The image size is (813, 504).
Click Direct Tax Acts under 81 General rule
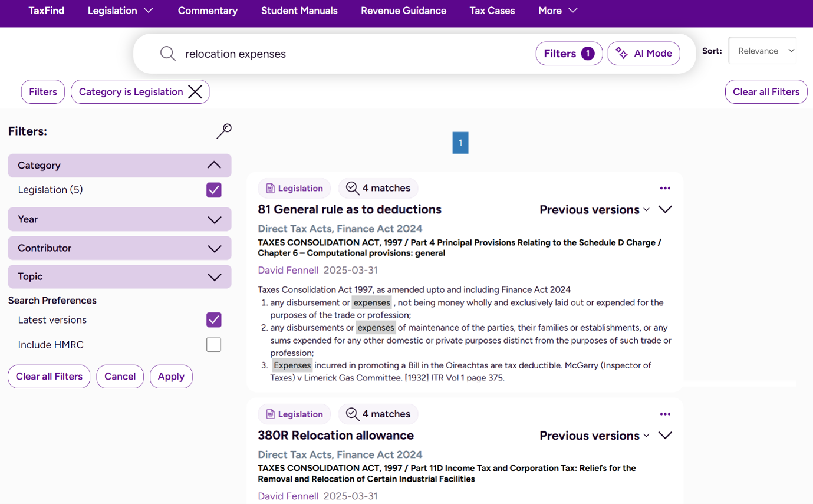(x=340, y=229)
